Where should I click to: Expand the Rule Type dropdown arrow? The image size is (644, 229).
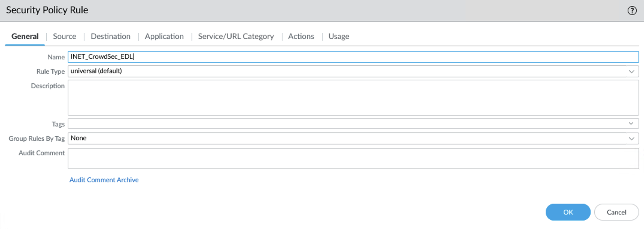(631, 71)
